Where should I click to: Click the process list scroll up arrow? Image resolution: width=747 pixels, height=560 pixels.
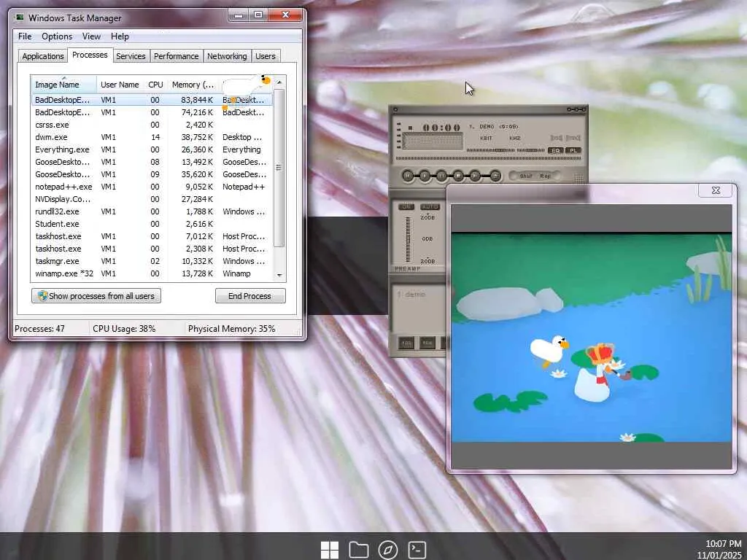coord(279,82)
